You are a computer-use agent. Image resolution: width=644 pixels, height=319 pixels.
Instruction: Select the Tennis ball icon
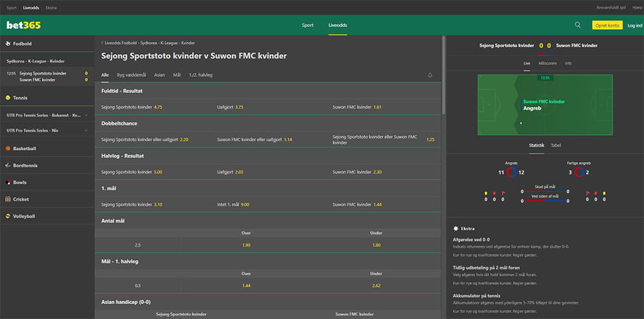click(8, 98)
